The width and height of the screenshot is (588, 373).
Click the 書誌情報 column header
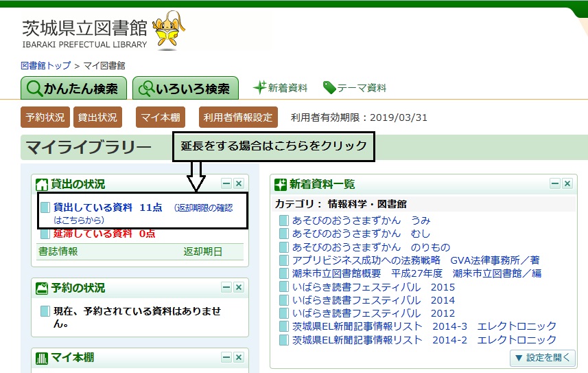[x=58, y=251]
